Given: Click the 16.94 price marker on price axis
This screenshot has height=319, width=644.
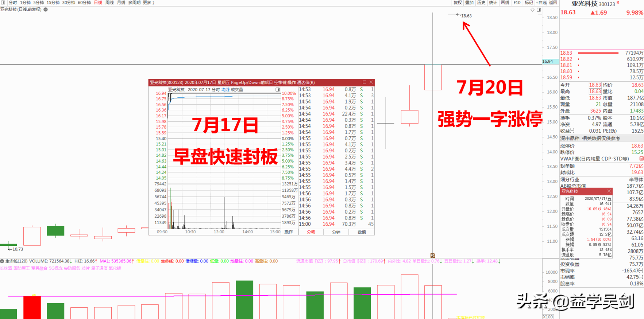Looking at the screenshot, I should [x=550, y=62].
